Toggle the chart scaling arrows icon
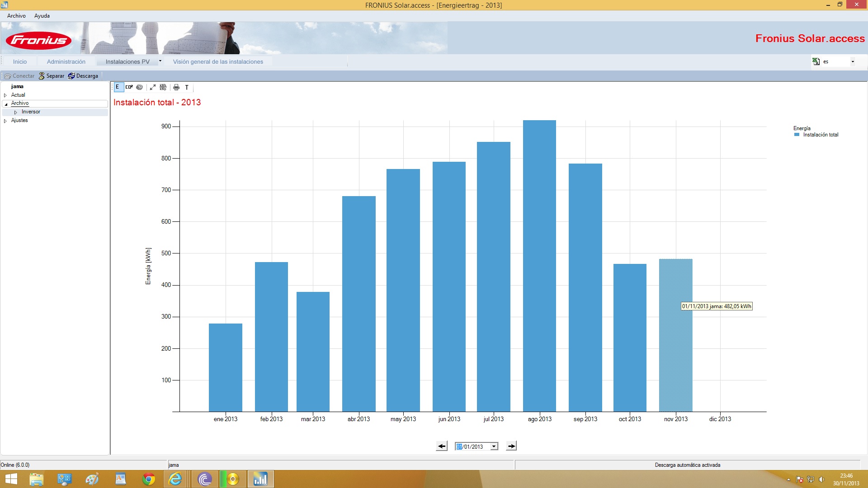This screenshot has width=868, height=488. pos(153,87)
